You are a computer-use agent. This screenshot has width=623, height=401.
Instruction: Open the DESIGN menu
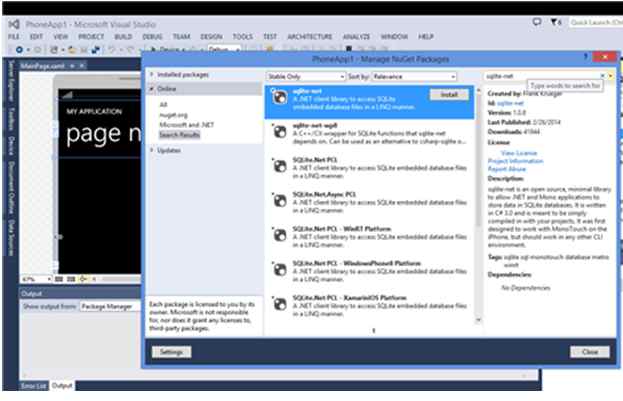coord(211,36)
